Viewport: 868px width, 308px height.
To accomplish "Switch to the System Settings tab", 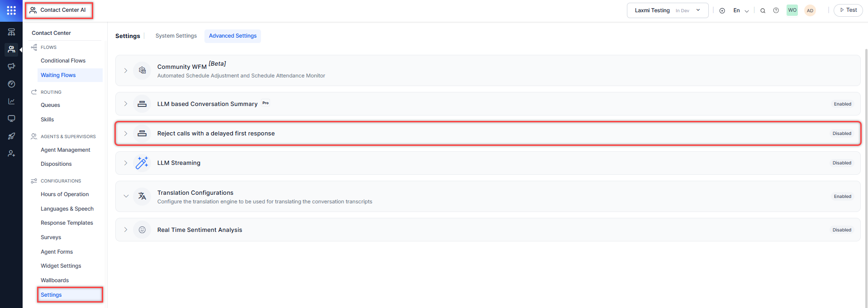I will [176, 36].
